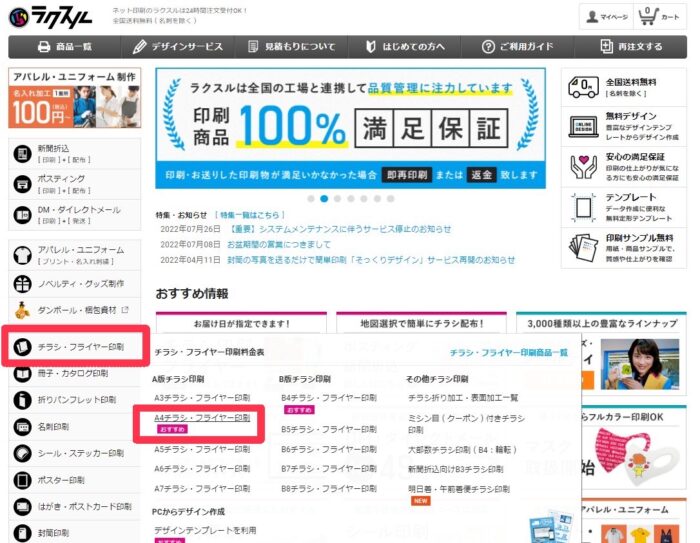
Task: Select B6チラシ・フライヤー印刷
Action: [x=329, y=449]
